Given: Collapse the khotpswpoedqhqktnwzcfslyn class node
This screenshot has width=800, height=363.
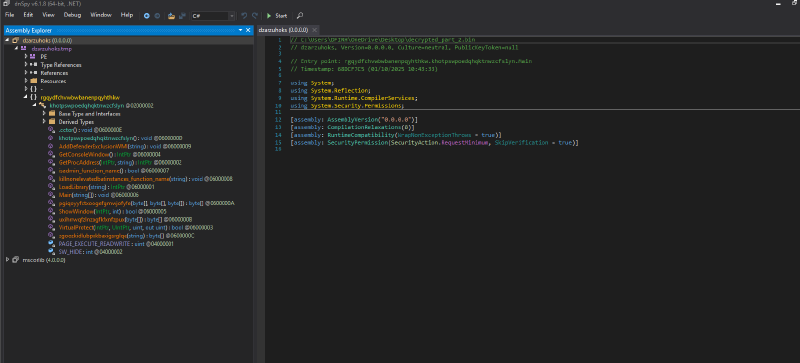Looking at the screenshot, I should pos(35,105).
